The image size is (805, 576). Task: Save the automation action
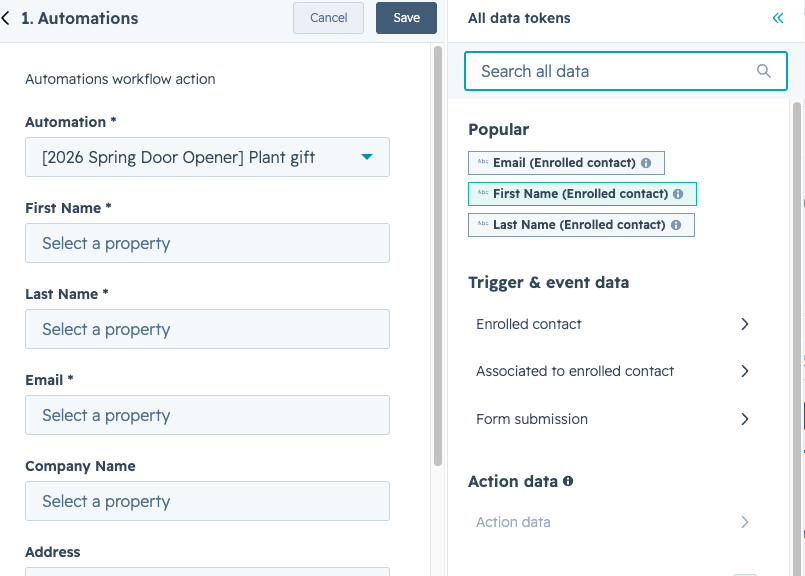coord(406,18)
